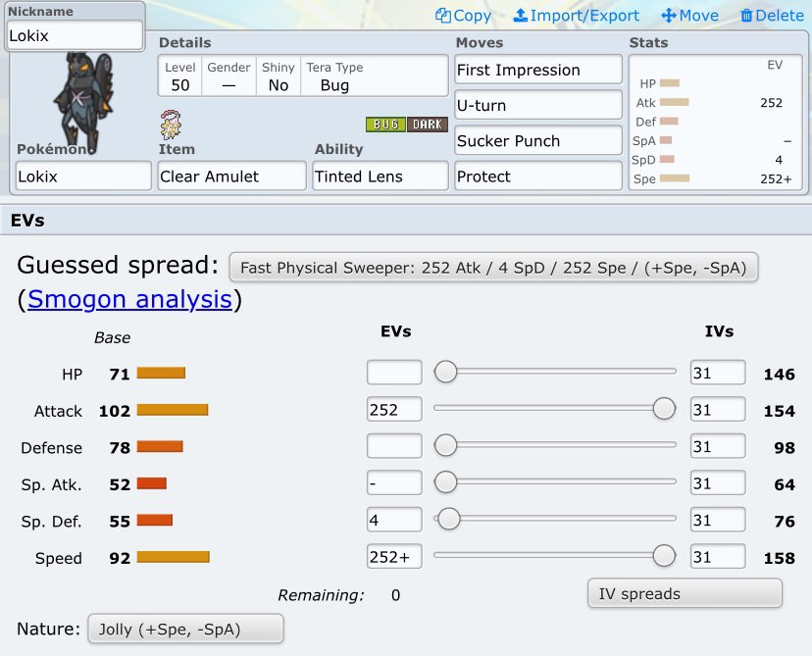The width and height of the screenshot is (812, 656).
Task: Select the U-turn move slot
Action: coord(538,105)
